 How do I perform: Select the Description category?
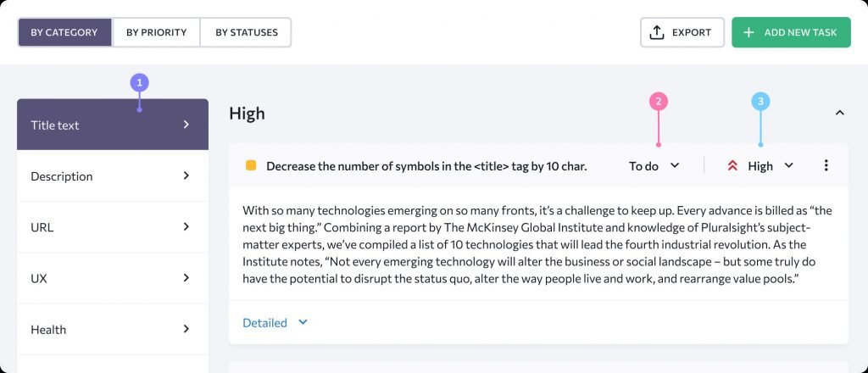(x=112, y=176)
